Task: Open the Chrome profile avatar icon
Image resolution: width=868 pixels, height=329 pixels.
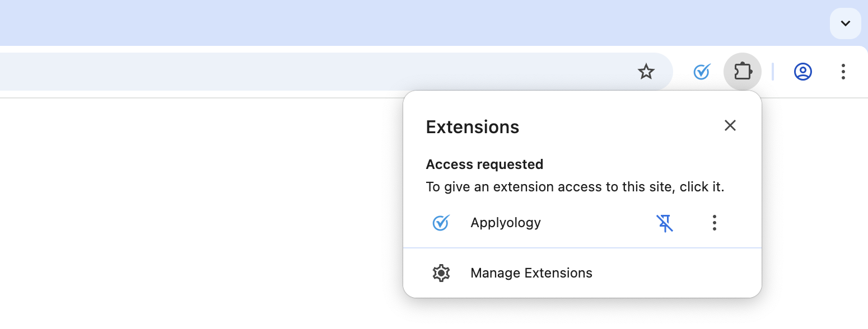Action: pyautogui.click(x=802, y=72)
